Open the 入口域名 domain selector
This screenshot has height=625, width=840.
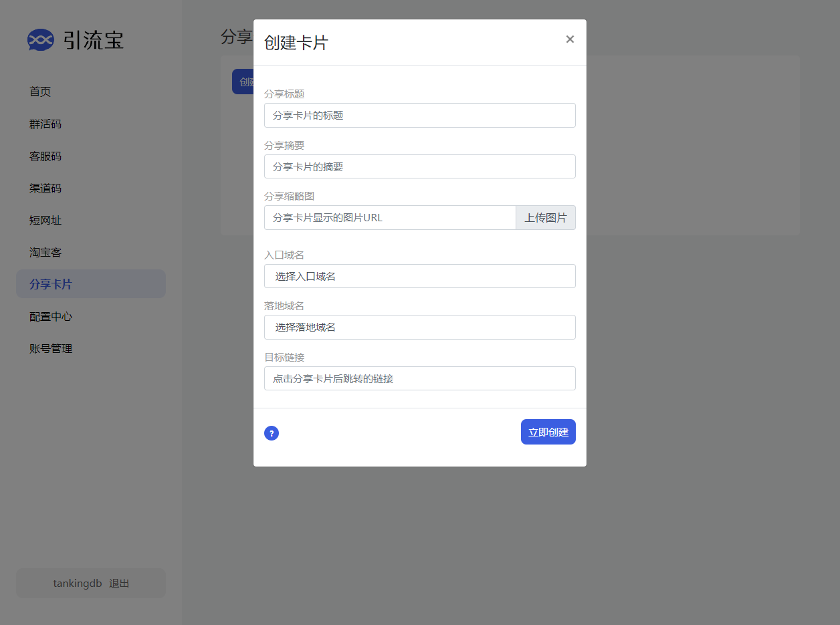[419, 275]
